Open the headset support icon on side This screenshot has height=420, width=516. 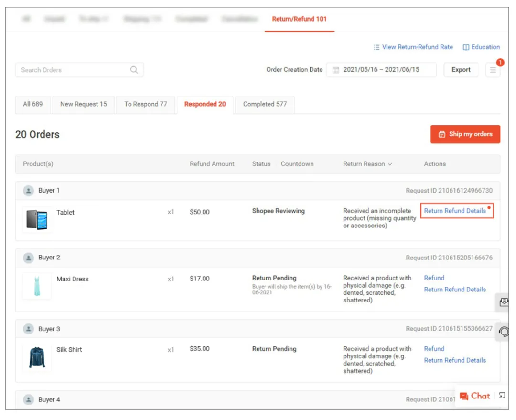504,331
